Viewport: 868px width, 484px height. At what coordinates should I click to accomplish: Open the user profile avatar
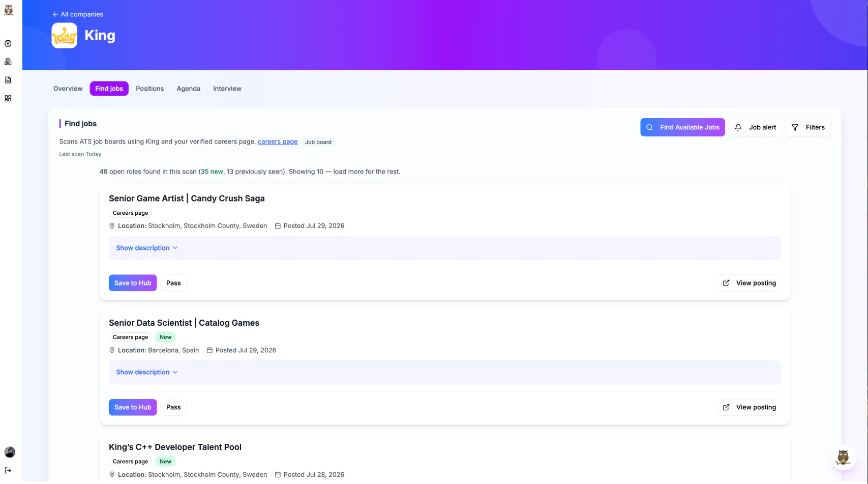(x=10, y=452)
